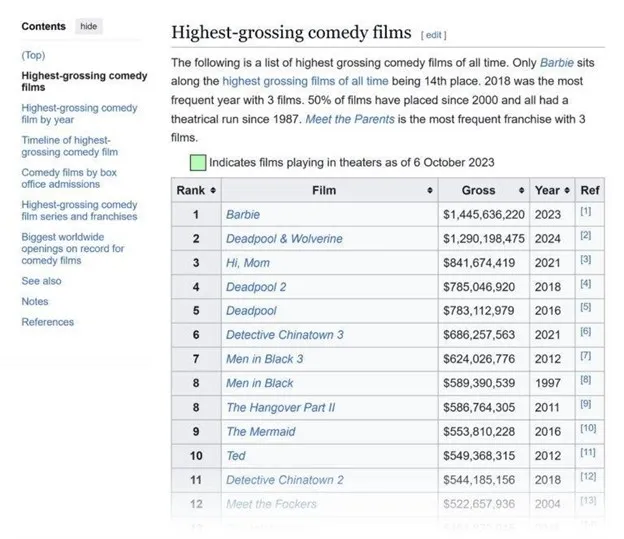Sort table by Rank column arrows
The width and height of the screenshot is (624, 539).
point(213,190)
